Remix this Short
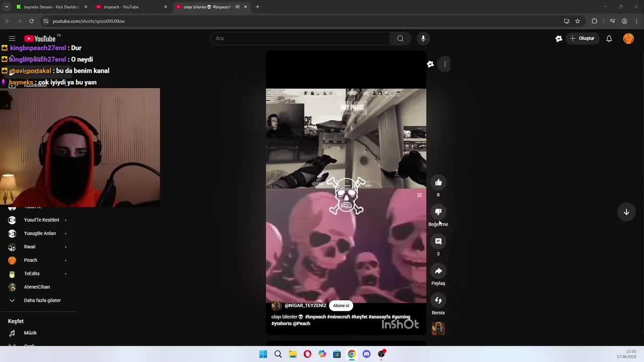Image resolution: width=644 pixels, height=362 pixels. (438, 301)
